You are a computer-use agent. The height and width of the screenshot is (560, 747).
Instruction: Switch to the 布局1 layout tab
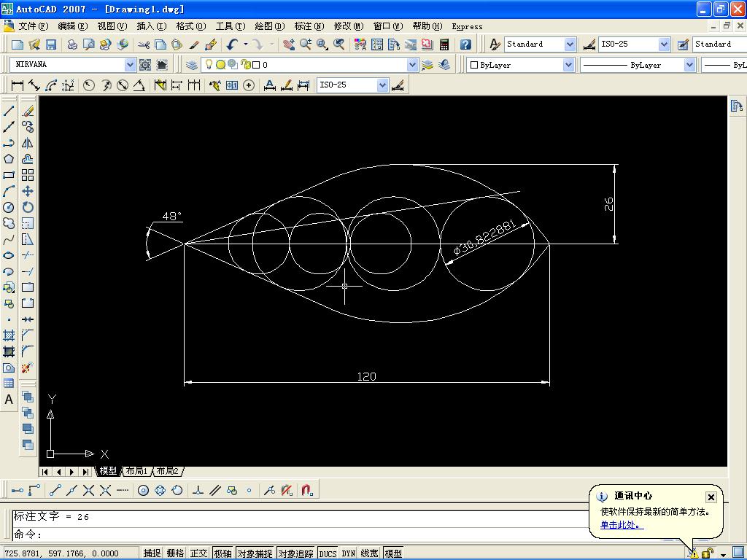coord(136,471)
